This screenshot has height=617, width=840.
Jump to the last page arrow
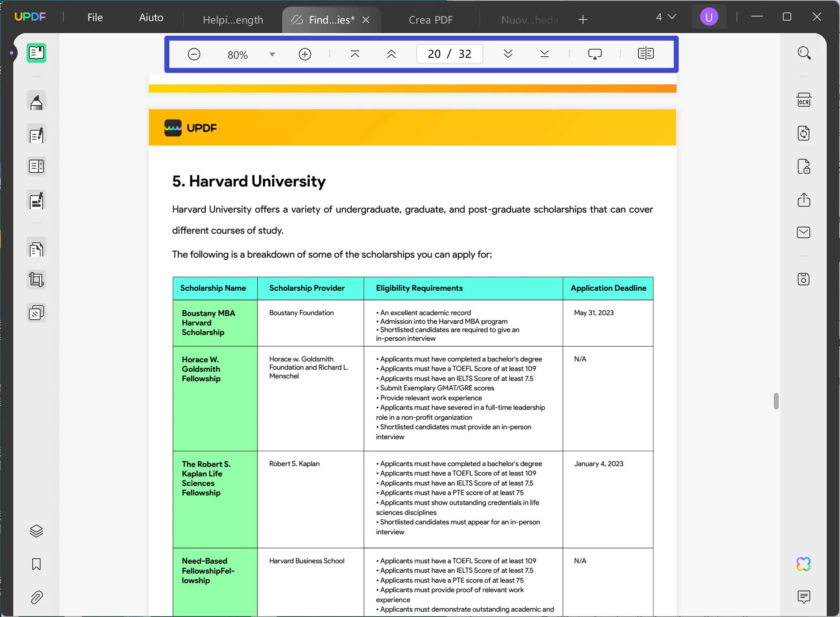coord(544,54)
